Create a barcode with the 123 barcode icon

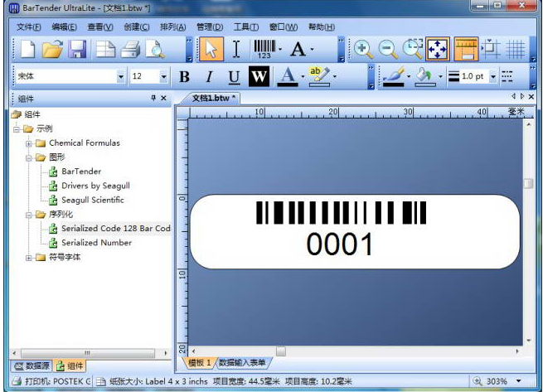coord(265,49)
